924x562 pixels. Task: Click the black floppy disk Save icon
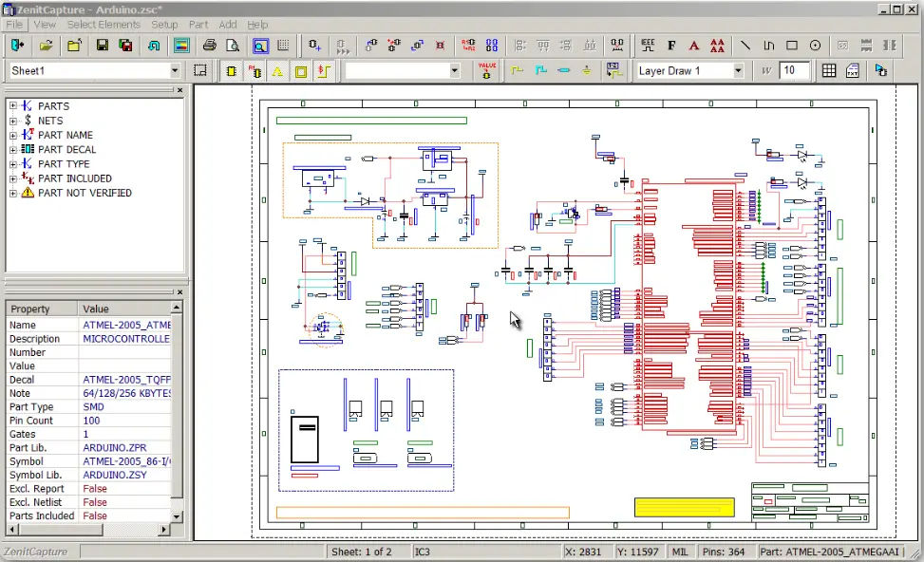tap(103, 46)
